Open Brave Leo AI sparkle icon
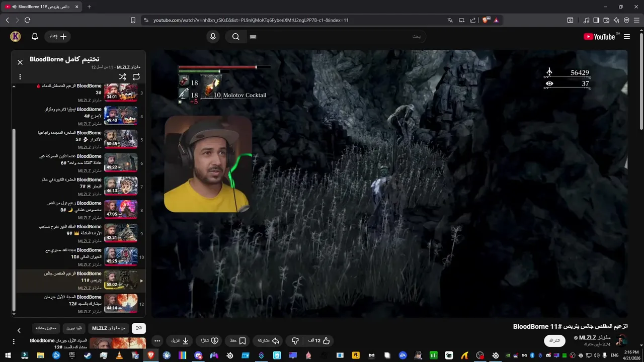 (616, 20)
